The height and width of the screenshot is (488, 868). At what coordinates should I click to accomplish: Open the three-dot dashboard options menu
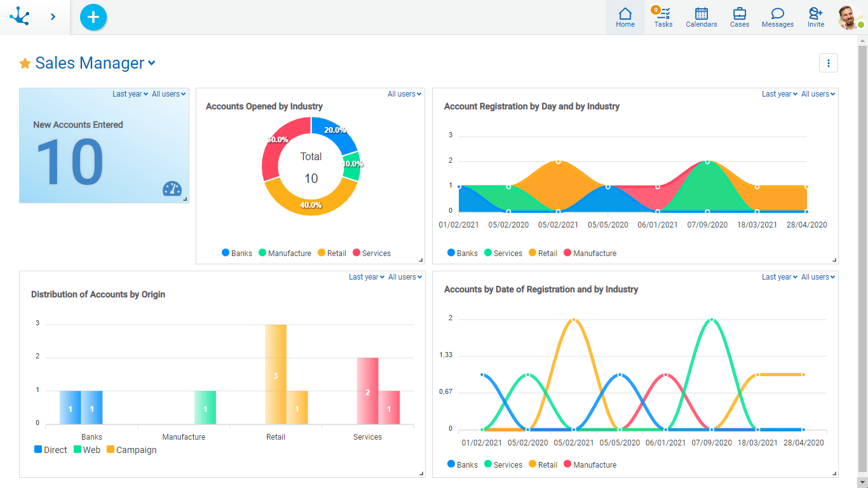(828, 63)
